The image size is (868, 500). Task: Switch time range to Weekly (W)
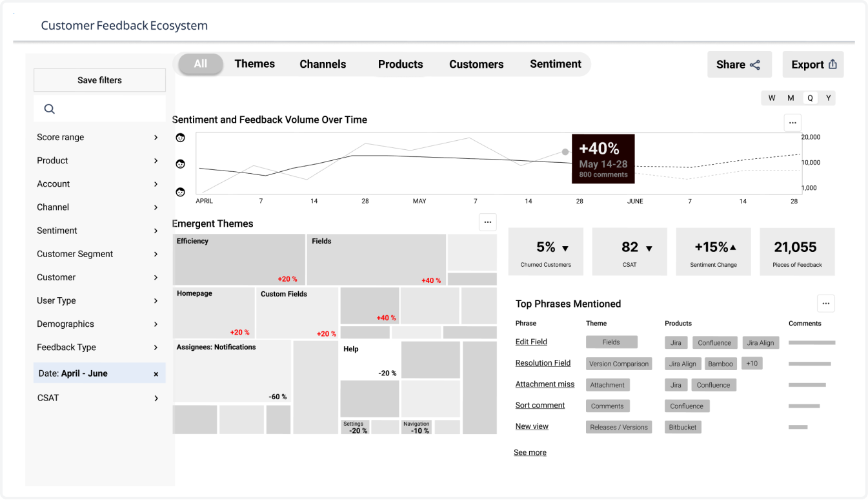[772, 98]
